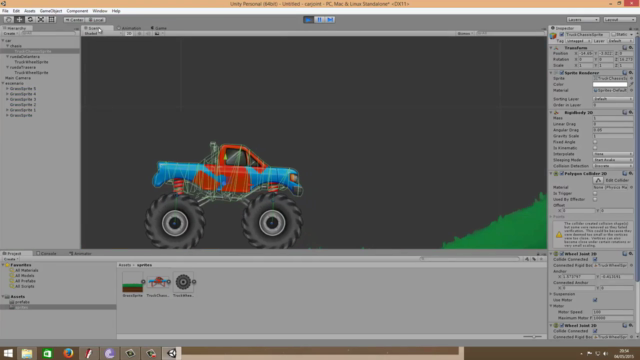Viewport: 640px width, 360px height.
Task: Toggle the Is Trigger checkbox
Action: [x=595, y=193]
